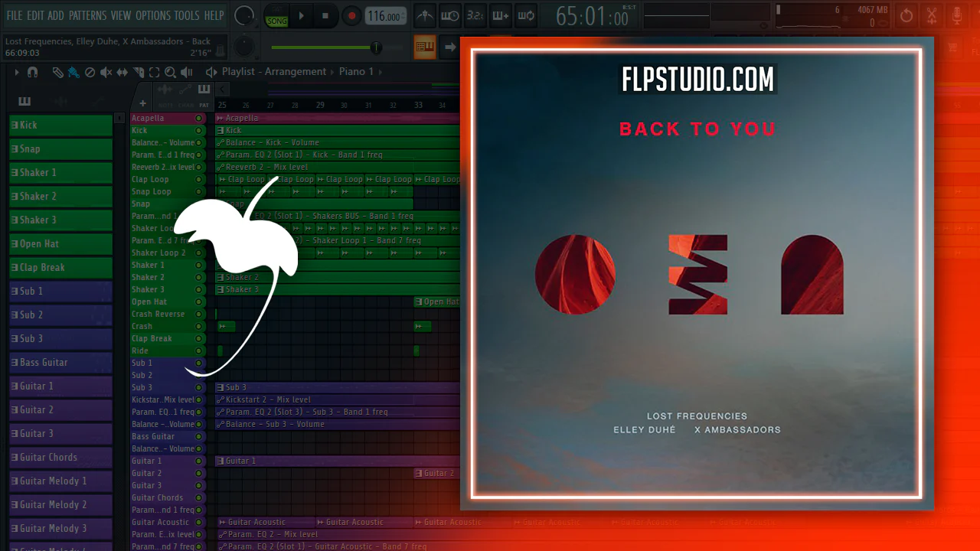Mute the Snap Loop track
The width and height of the screenshot is (980, 551).
tap(199, 192)
